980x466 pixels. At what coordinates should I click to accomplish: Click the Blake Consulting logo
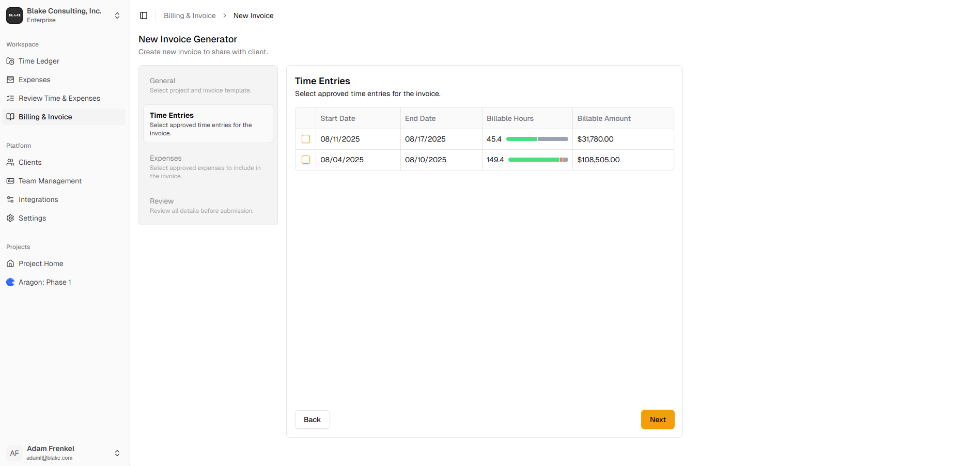tap(14, 15)
